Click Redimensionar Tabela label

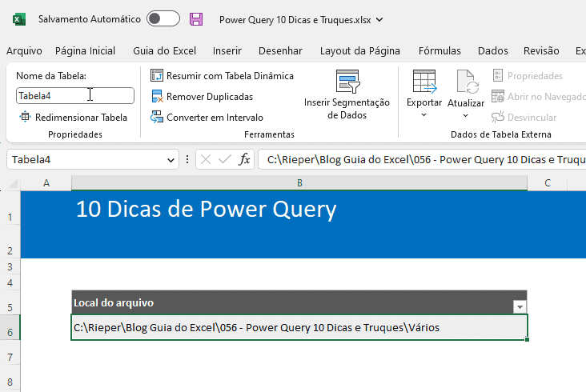coord(81,118)
